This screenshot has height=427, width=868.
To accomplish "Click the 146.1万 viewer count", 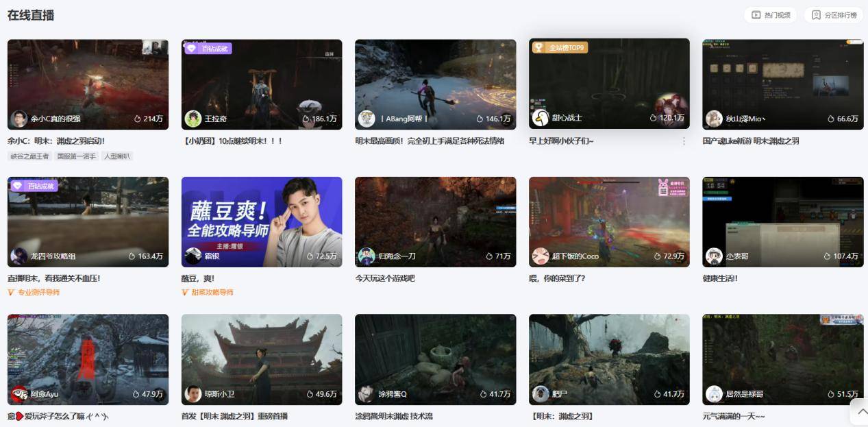I will [x=493, y=119].
